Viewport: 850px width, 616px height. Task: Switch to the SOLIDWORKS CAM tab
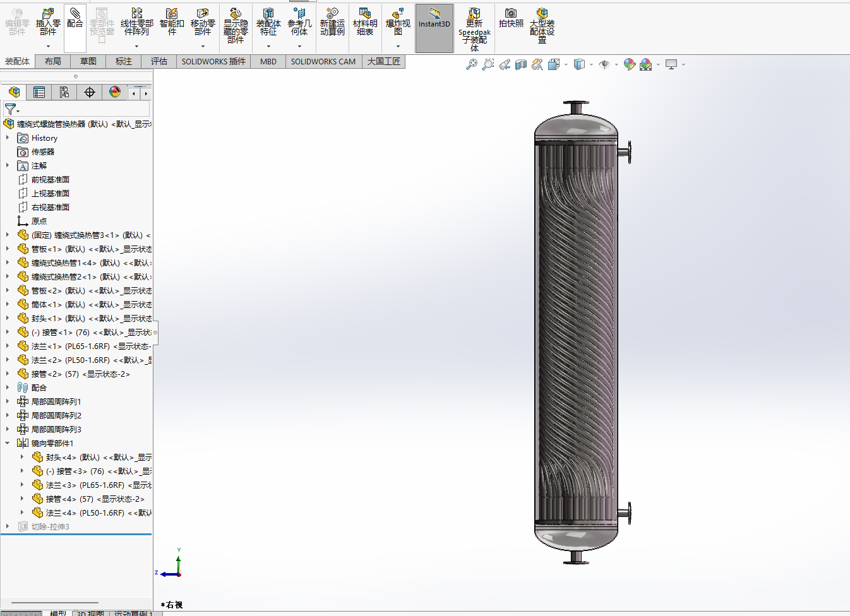(323, 61)
